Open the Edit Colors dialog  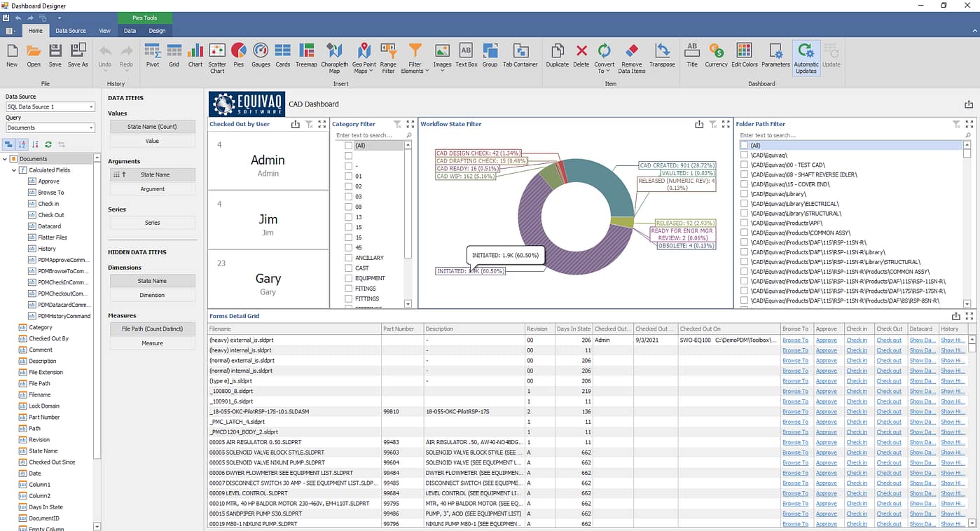[x=744, y=54]
